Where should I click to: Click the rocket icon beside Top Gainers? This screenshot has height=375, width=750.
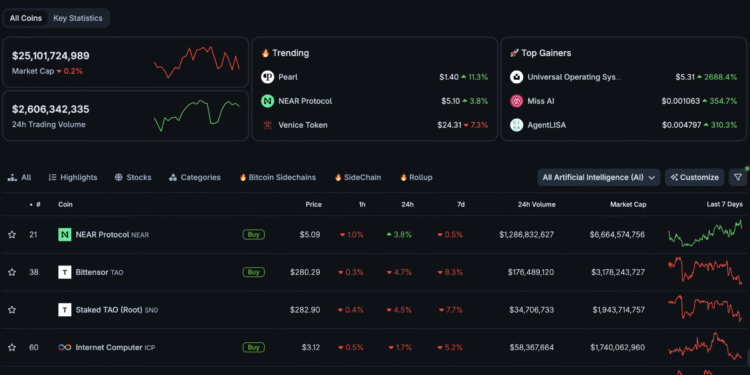pos(514,53)
